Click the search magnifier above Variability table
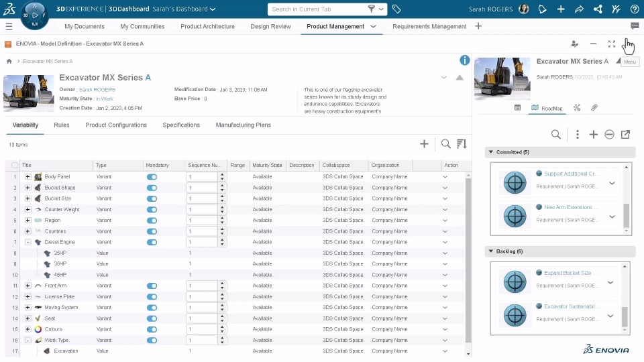The height and width of the screenshot is (362, 644). click(x=445, y=143)
